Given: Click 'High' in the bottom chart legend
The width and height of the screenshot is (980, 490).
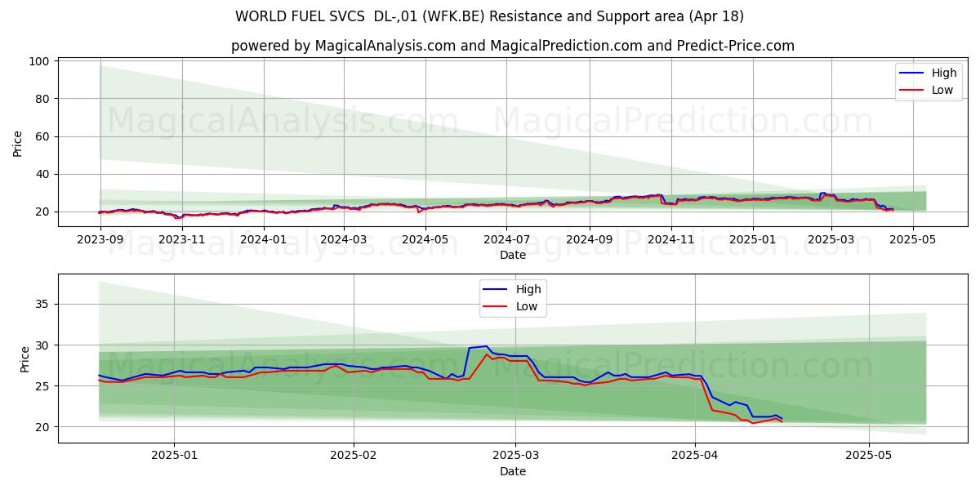Looking at the screenshot, I should (x=528, y=289).
